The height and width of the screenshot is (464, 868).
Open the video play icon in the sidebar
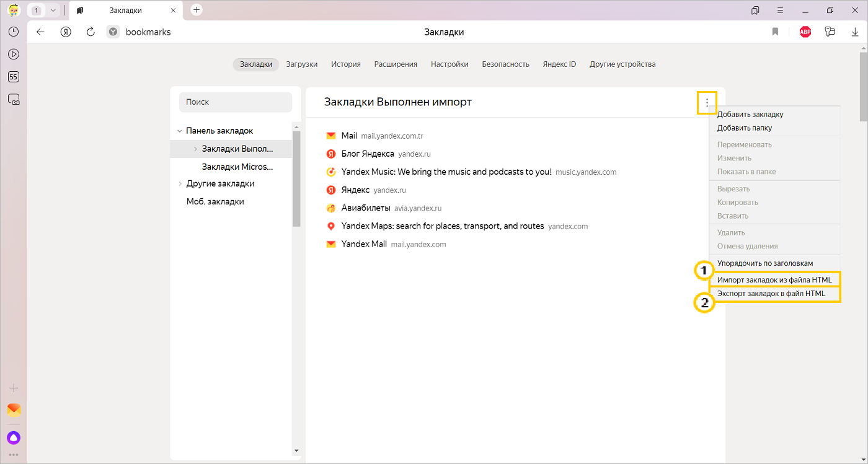[x=13, y=54]
